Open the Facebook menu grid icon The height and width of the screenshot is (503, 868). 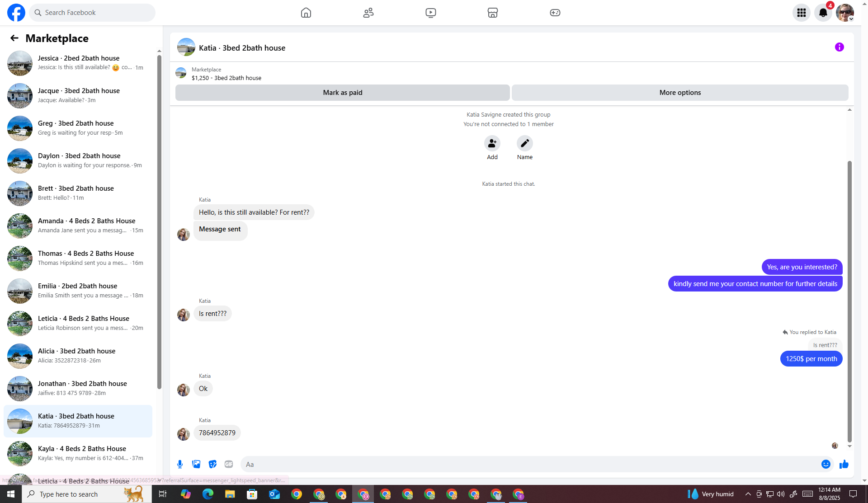(801, 13)
